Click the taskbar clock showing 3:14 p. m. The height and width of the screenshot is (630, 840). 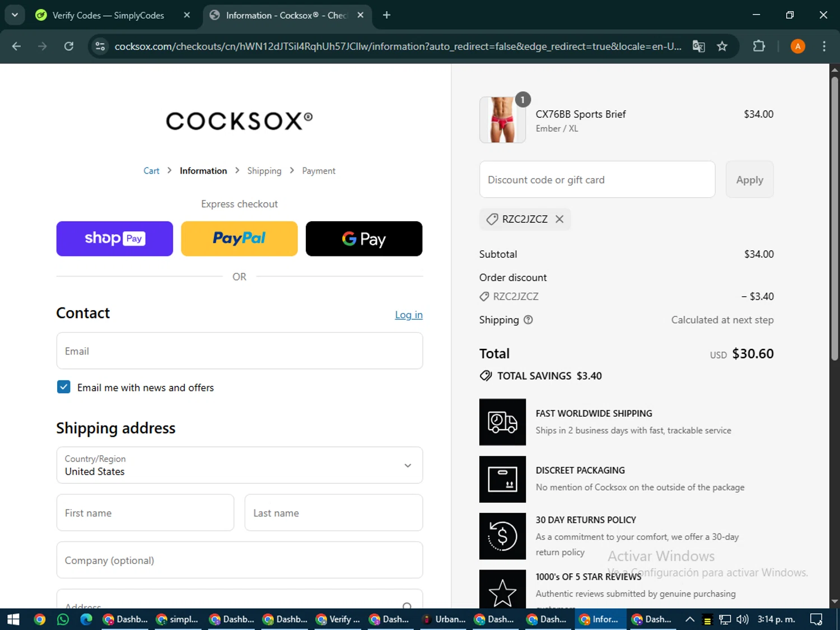[x=776, y=619]
